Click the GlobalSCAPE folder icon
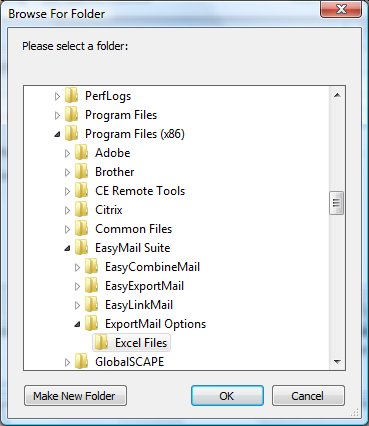 click(x=81, y=362)
